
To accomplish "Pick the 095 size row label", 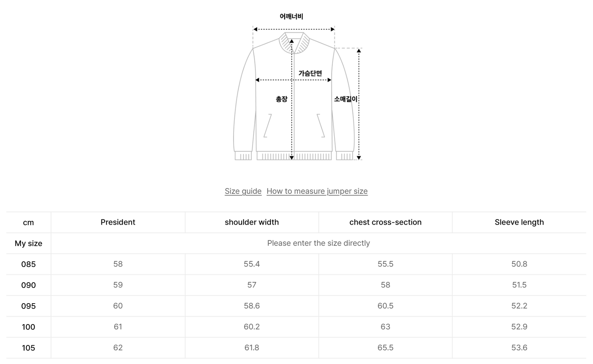I will tap(28, 306).
